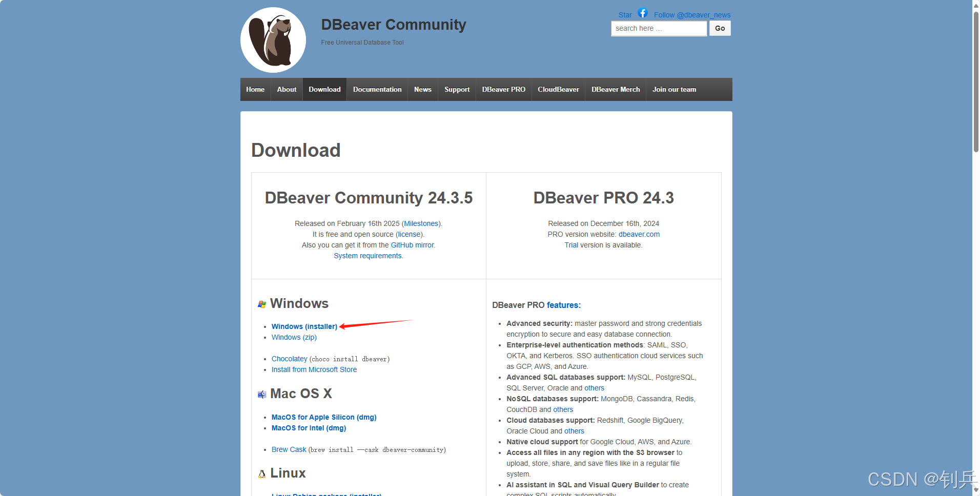Click the Windows section logo icon
This screenshot has height=496, width=980.
point(262,304)
